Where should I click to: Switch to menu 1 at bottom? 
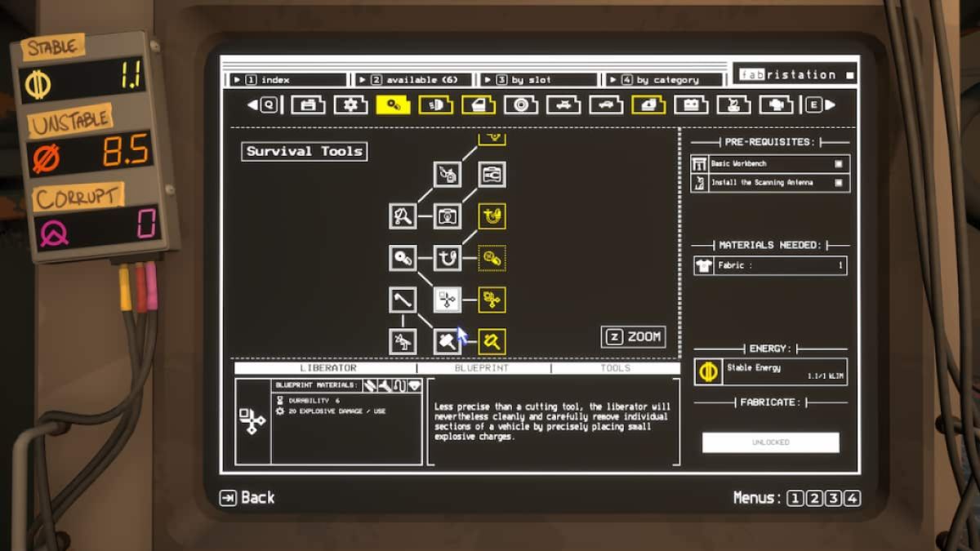tap(795, 498)
